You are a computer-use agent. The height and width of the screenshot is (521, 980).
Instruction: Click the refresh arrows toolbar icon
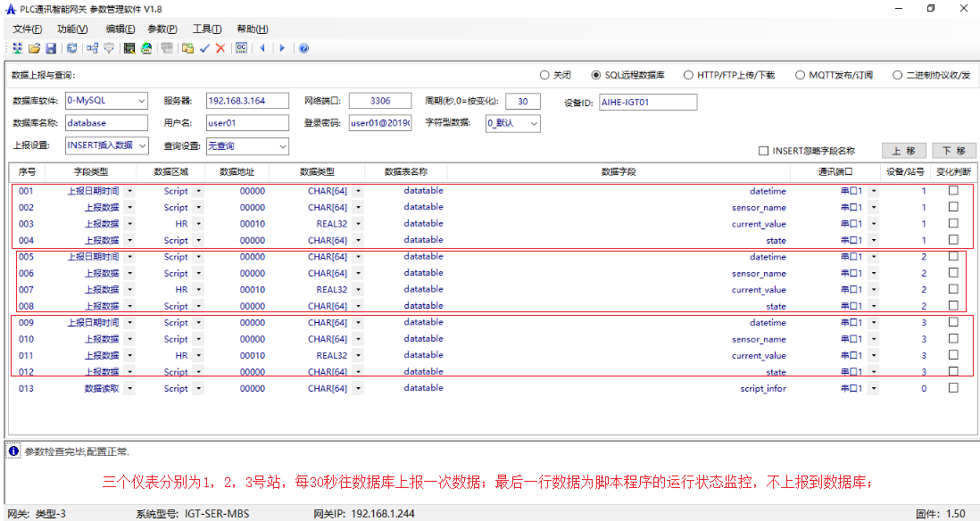[71, 48]
